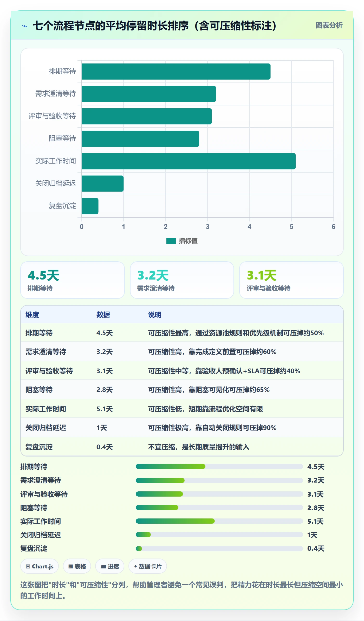This screenshot has height=621, width=364.
Task: Click the 需求澄清等待 progress bar
Action: [219, 480]
